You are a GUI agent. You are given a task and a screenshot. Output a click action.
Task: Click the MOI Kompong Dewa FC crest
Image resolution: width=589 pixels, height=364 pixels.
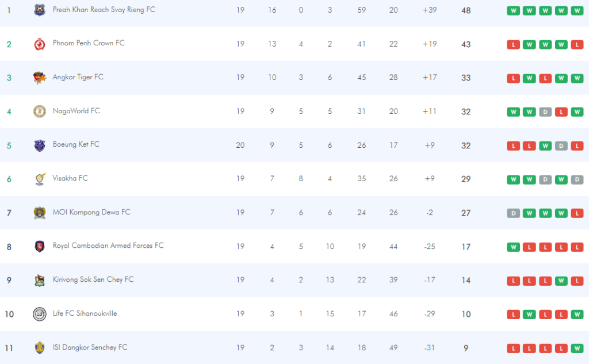pos(39,213)
